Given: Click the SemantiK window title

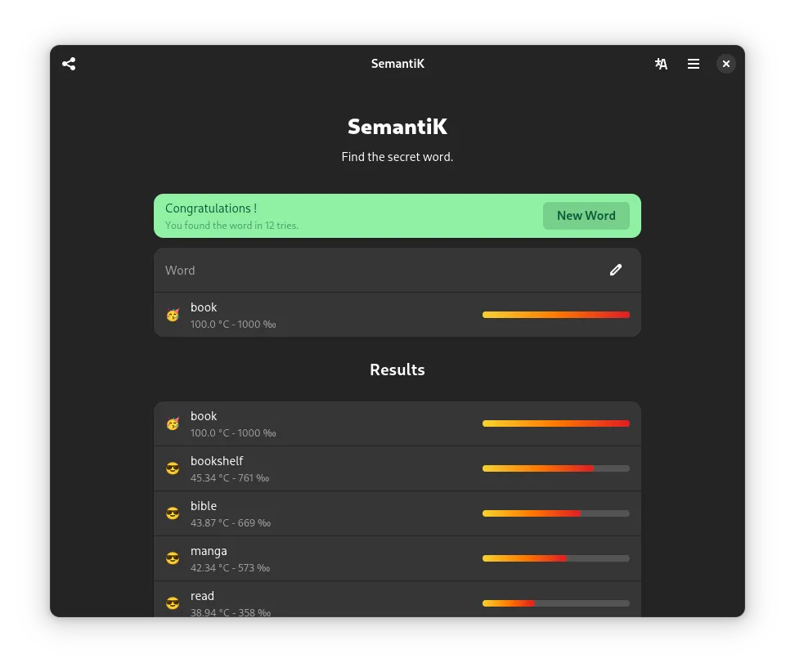Looking at the screenshot, I should tap(397, 64).
